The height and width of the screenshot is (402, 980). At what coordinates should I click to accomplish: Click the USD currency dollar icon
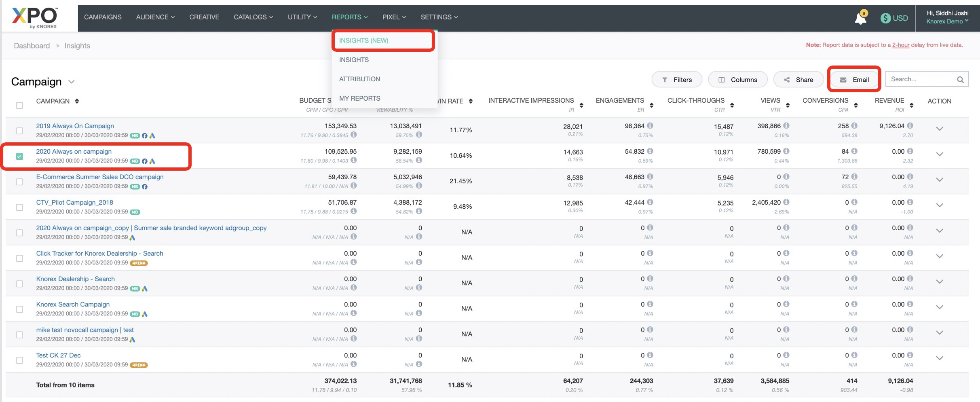885,18
